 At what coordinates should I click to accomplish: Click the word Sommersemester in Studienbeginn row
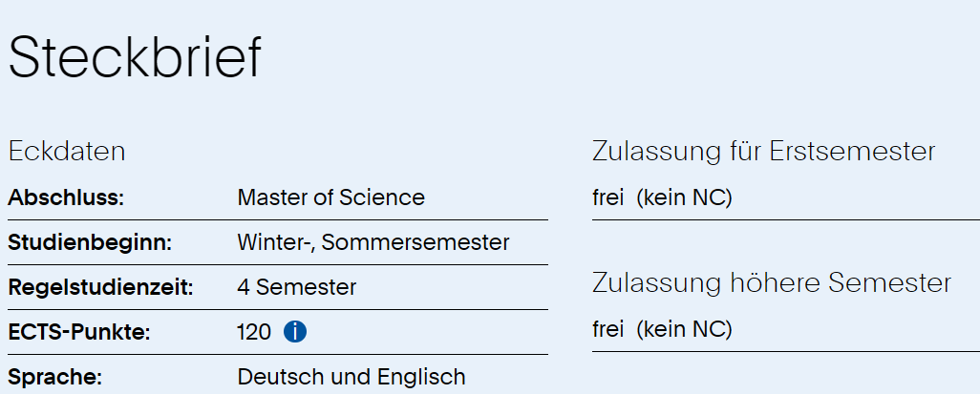pyautogui.click(x=415, y=242)
